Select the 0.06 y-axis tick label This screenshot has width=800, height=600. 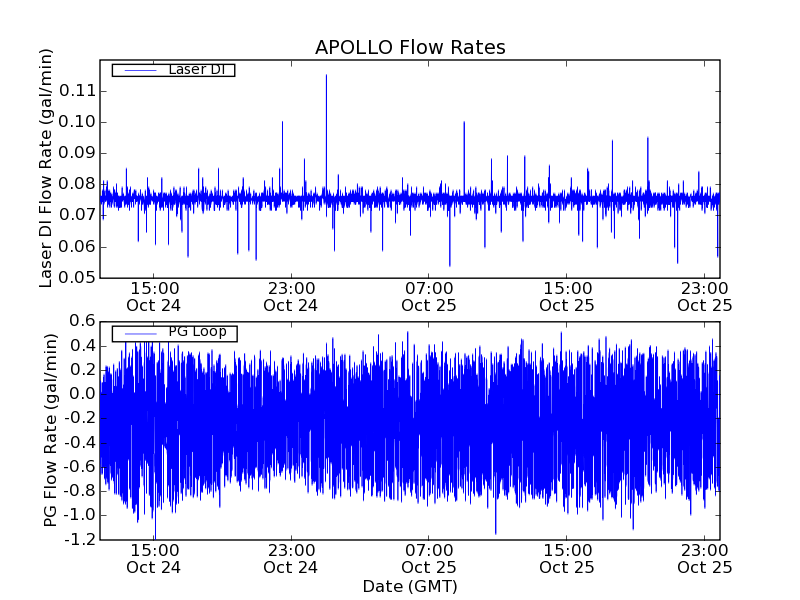click(x=77, y=247)
